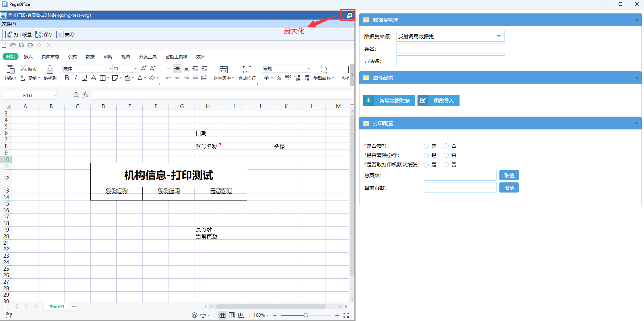644x321 pixels.
Task: Click the 新增数据对象 button
Action: point(389,101)
